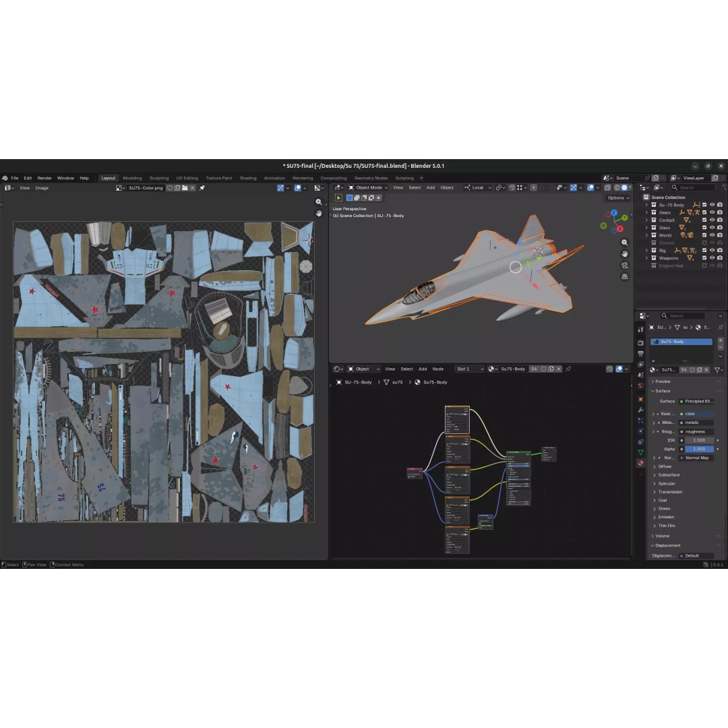Image resolution: width=728 pixels, height=728 pixels.
Task: Adjust the Alpha 1.000 slider
Action: [x=699, y=449]
